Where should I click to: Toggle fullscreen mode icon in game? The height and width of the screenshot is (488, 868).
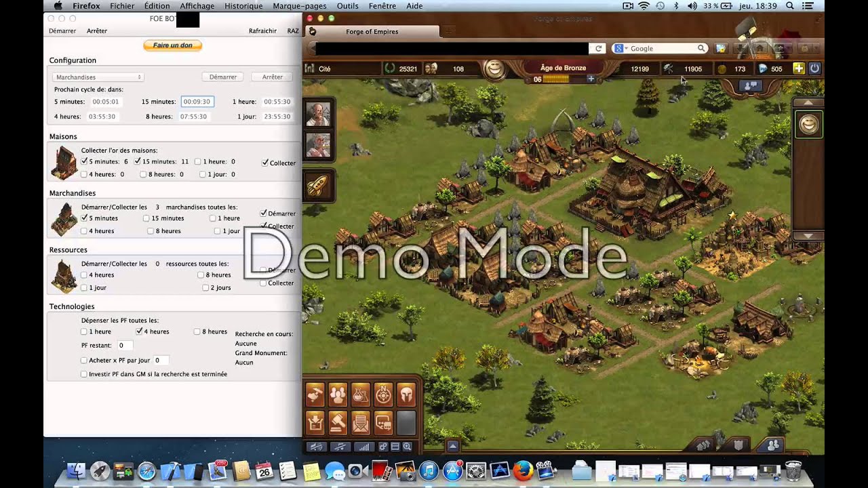coord(395,447)
